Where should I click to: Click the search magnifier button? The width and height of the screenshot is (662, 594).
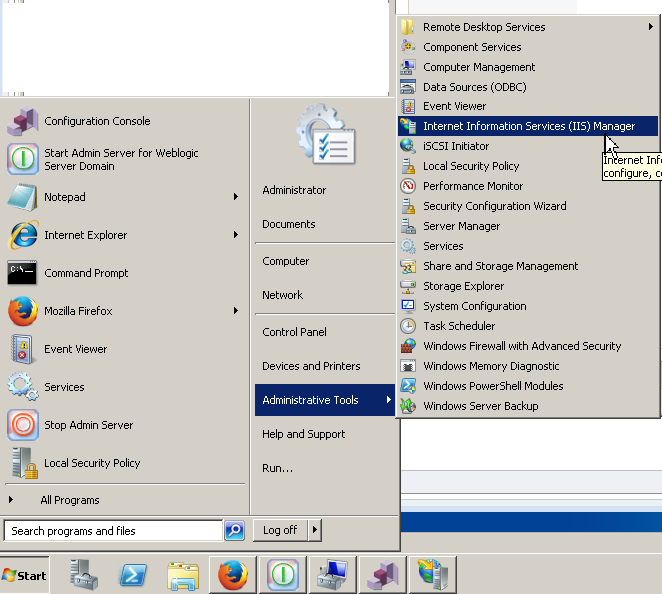[235, 530]
